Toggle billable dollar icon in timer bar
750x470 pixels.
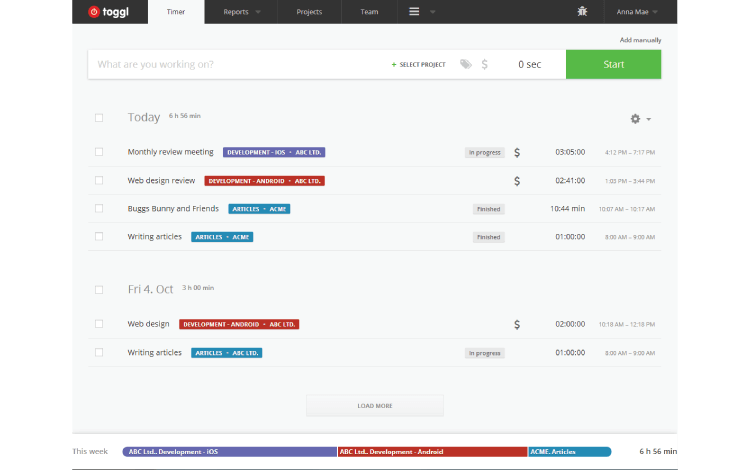pyautogui.click(x=485, y=64)
